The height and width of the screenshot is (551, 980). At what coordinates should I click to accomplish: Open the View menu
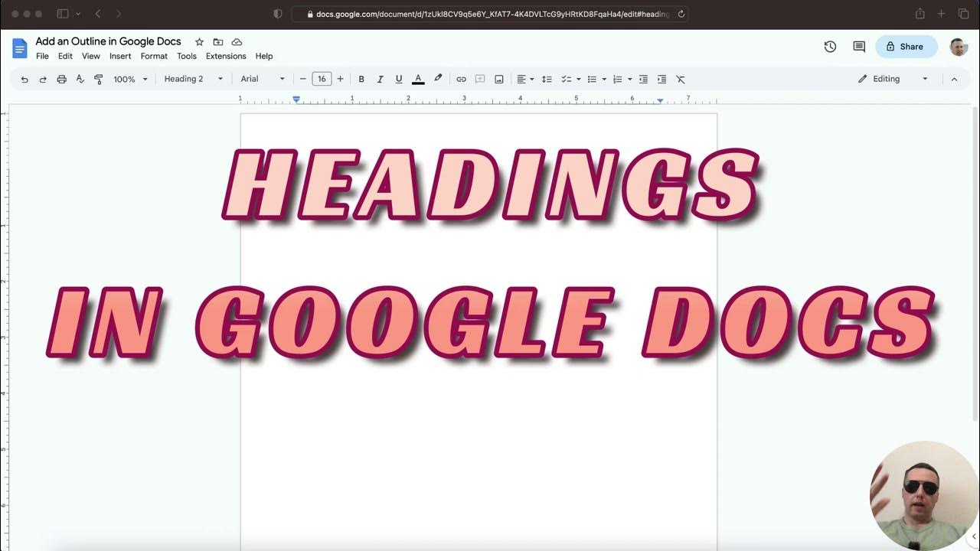pos(91,56)
